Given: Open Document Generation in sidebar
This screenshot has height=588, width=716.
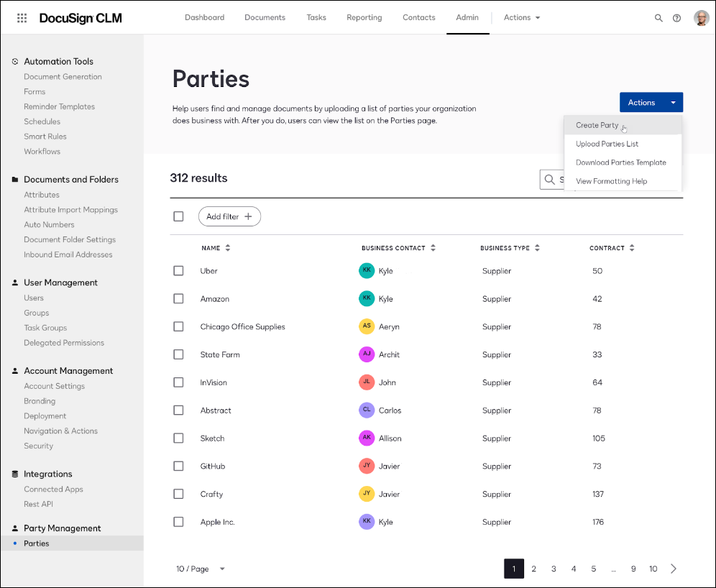Looking at the screenshot, I should [x=63, y=77].
